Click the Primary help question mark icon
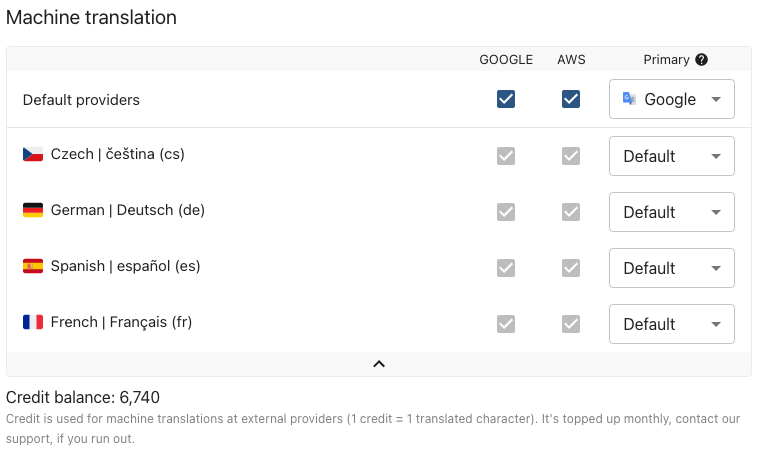Screen dimensions: 758x453 click(x=702, y=60)
